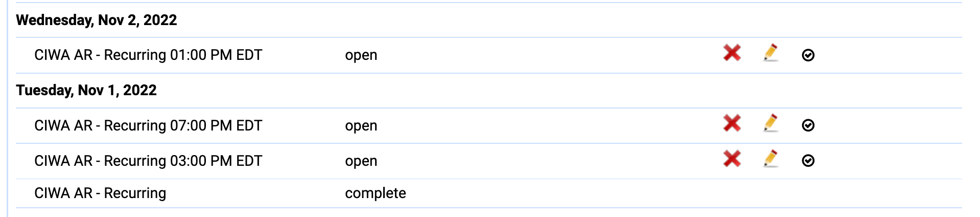Click the left vertical panel border
The width and height of the screenshot is (980, 217).
(8, 108)
